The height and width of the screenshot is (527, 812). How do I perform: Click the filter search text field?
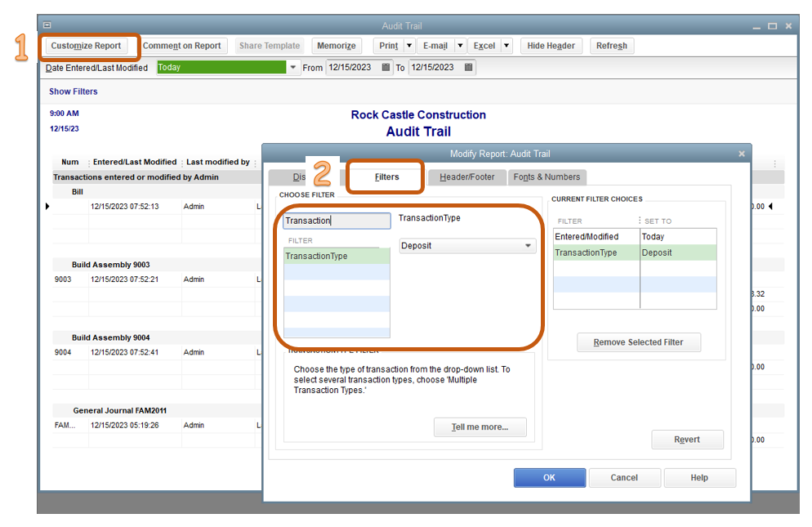337,221
